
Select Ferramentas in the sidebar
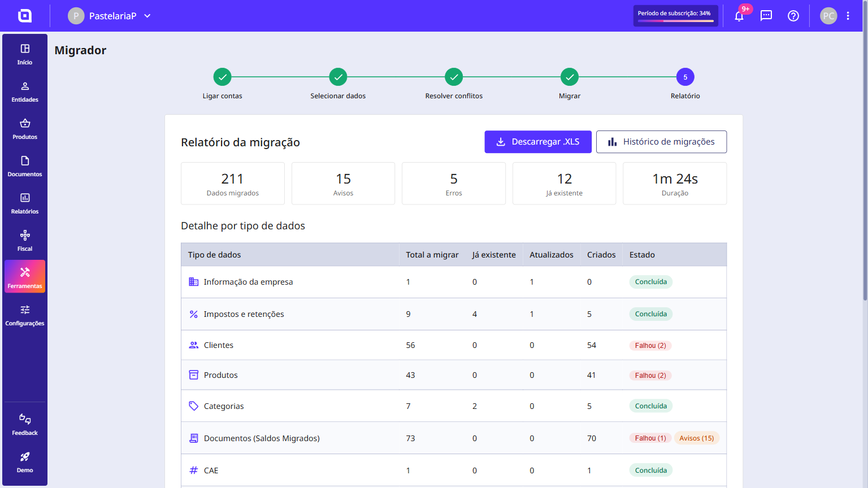[25, 276]
